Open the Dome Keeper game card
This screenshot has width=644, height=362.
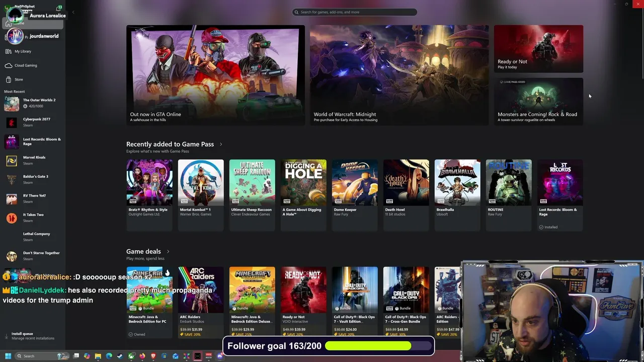[355, 195]
